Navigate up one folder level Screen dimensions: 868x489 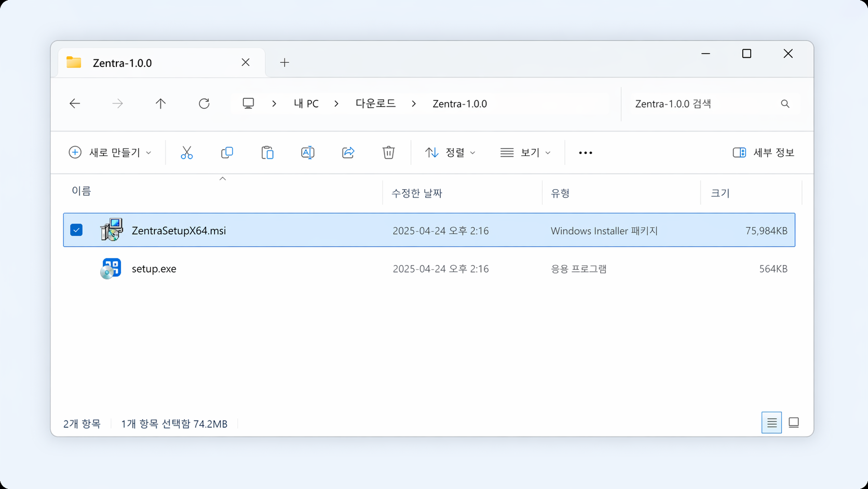[x=161, y=103]
